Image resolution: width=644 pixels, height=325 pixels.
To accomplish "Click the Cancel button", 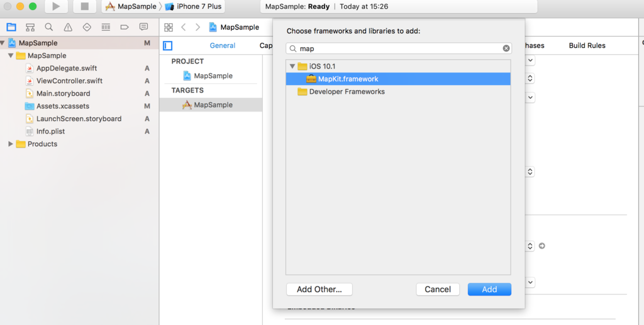I will tap(438, 289).
